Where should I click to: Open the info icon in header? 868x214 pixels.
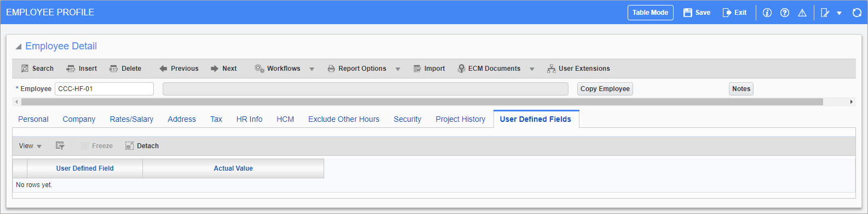tap(767, 13)
